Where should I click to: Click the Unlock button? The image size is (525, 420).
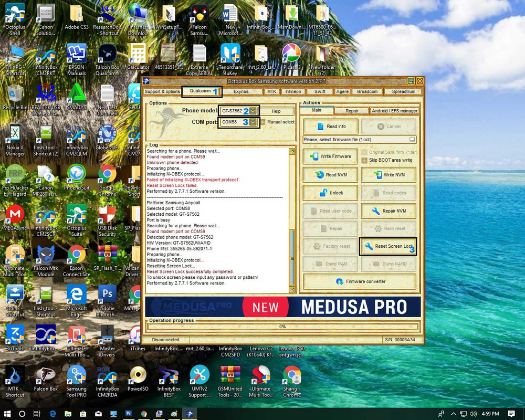330,193
